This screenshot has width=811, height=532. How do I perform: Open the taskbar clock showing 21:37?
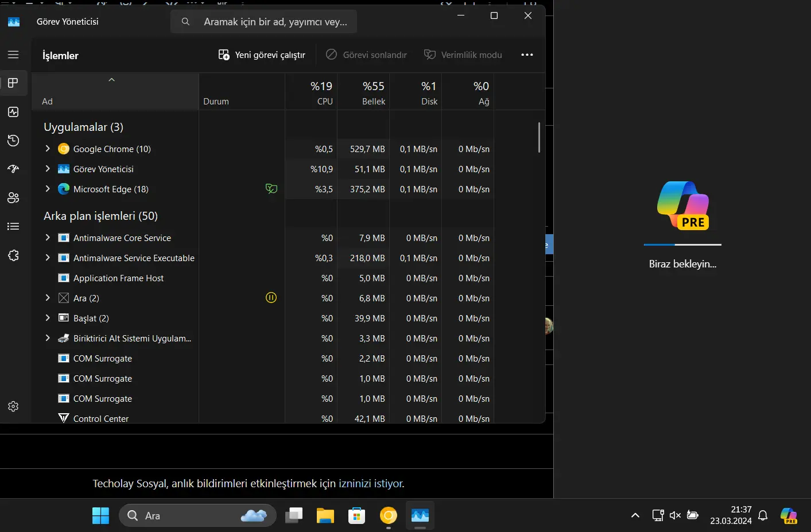click(731, 515)
